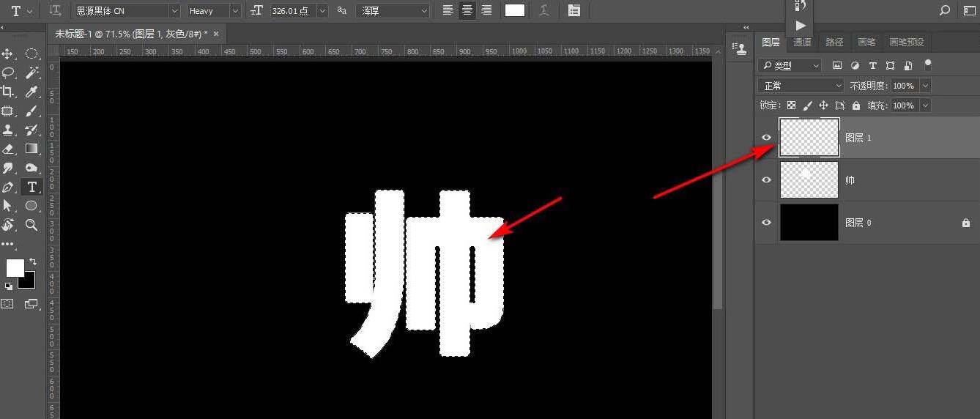Open the Edit Toolbar three-dots menu

click(x=8, y=244)
